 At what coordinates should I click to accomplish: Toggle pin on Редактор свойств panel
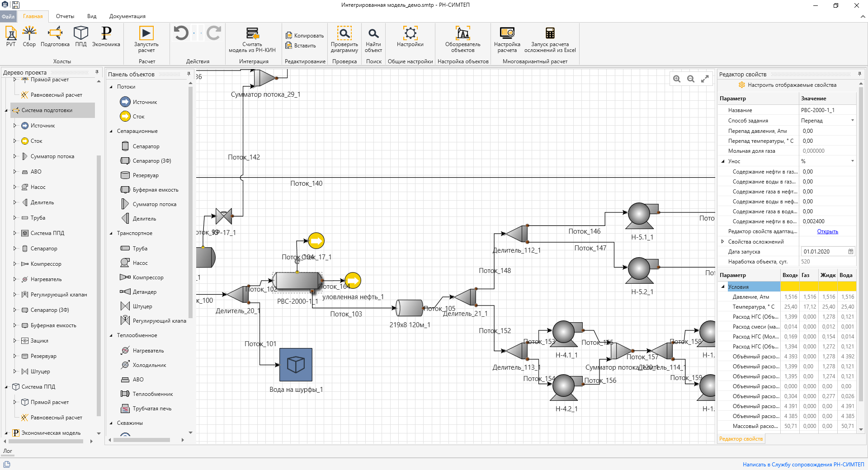(x=859, y=74)
